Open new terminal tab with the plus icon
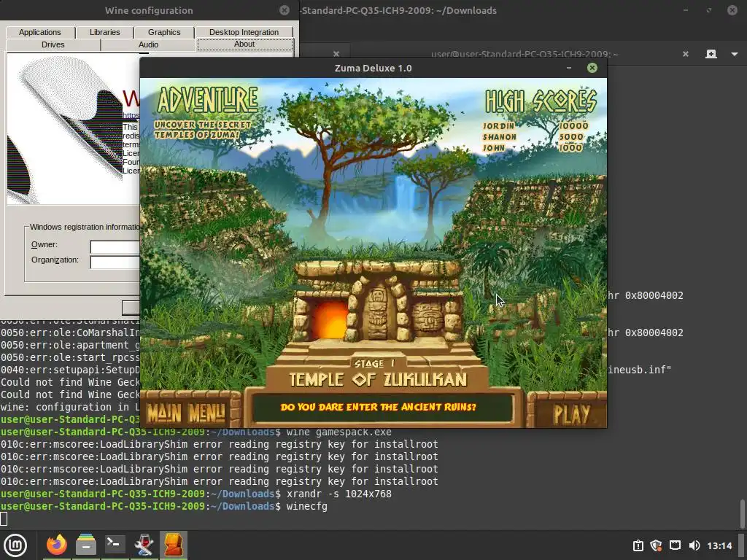747x560 pixels. (x=711, y=54)
